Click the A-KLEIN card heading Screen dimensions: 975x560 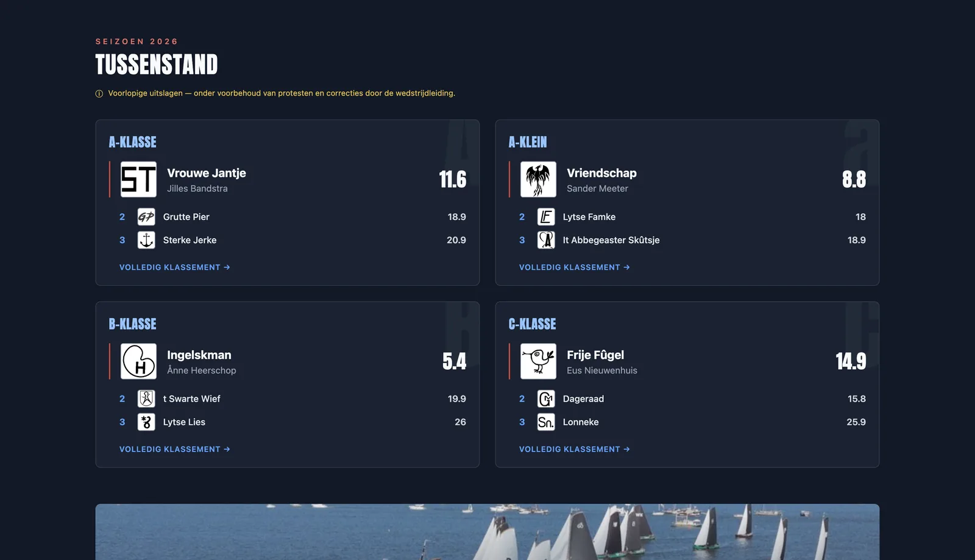coord(528,142)
